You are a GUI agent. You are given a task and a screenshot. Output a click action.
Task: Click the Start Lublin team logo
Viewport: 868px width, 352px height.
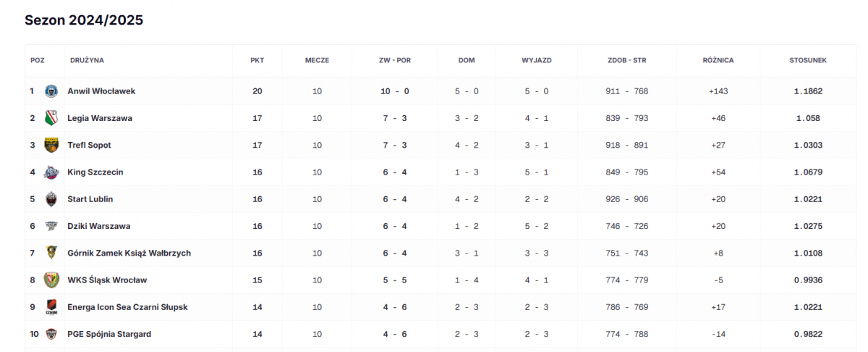tap(51, 199)
